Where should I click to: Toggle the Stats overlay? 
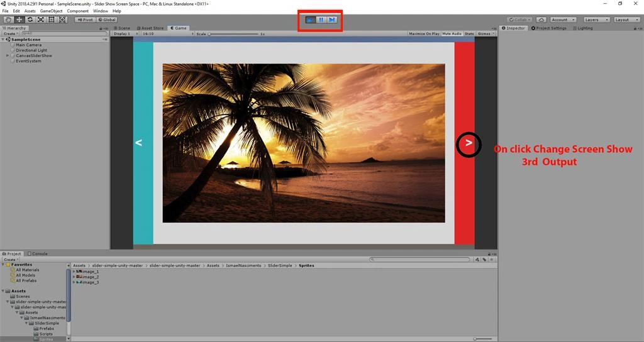click(469, 34)
